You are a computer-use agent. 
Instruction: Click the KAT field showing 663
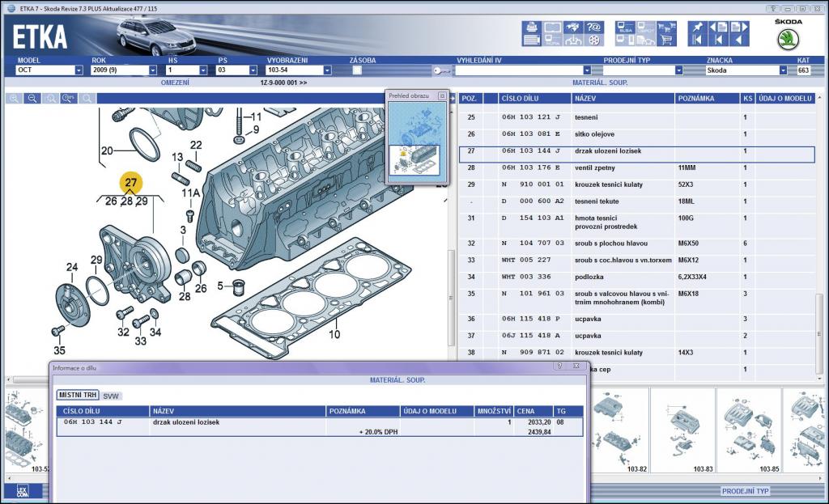[x=803, y=70]
